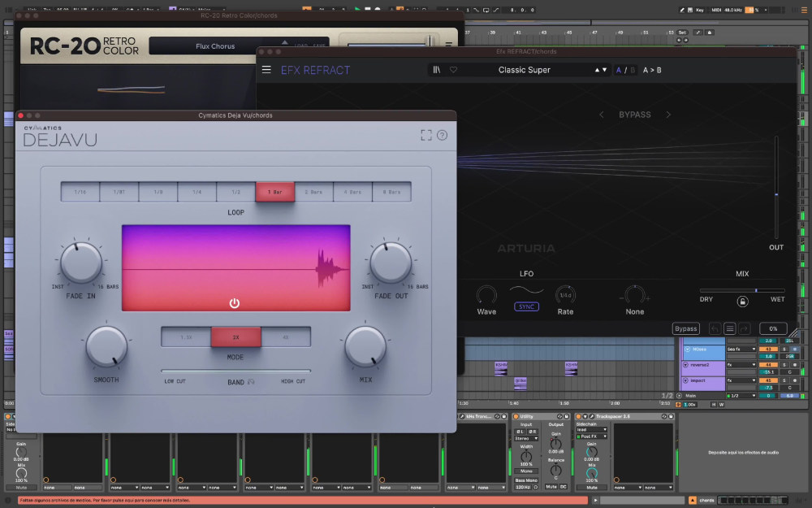This screenshot has width=812, height=508.
Task: Click the EFX Refract undo arrow
Action: 715,328
